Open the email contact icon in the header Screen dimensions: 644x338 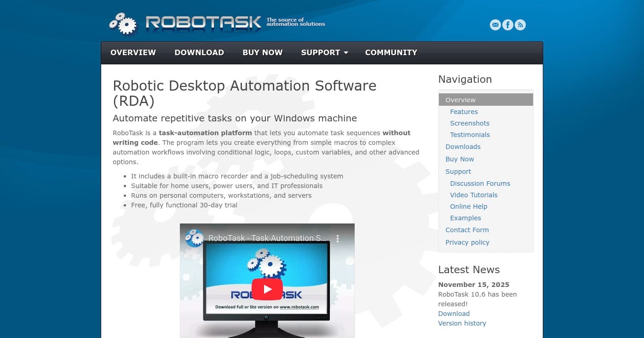point(495,25)
